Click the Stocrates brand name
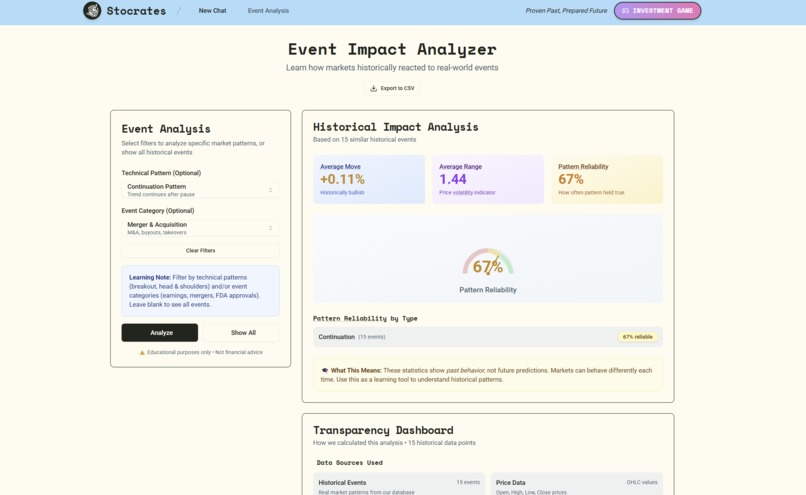The width and height of the screenshot is (806, 495). coord(136,11)
